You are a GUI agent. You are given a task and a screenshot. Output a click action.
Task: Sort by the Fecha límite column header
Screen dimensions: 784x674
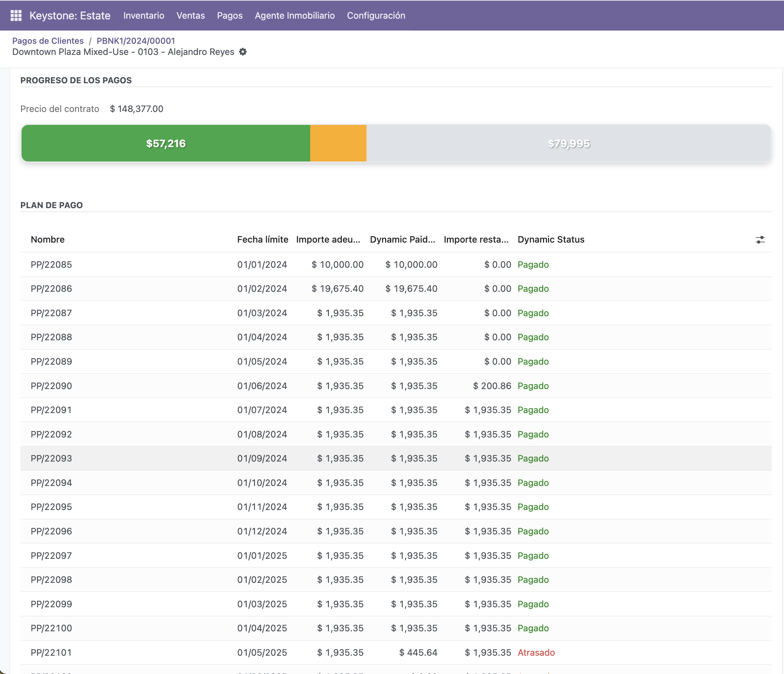pyautogui.click(x=262, y=239)
